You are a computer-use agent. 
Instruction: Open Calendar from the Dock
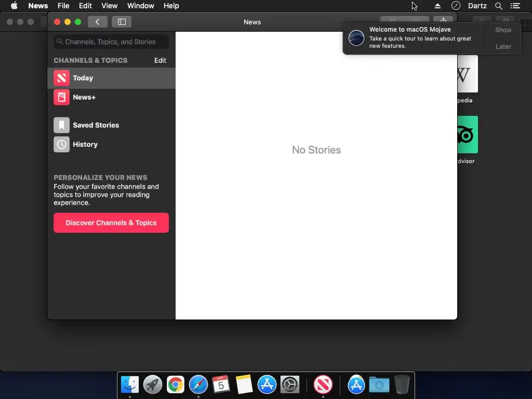pyautogui.click(x=221, y=385)
